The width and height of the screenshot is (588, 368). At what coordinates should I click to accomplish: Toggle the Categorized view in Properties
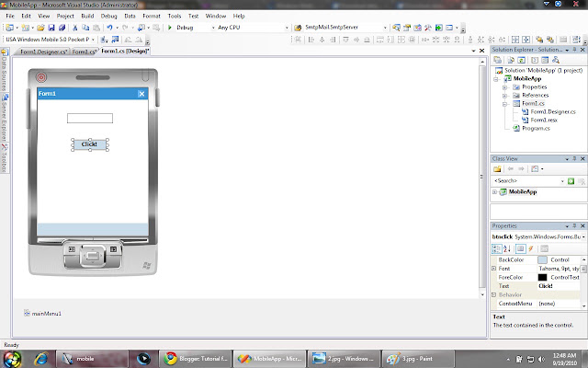pos(496,248)
